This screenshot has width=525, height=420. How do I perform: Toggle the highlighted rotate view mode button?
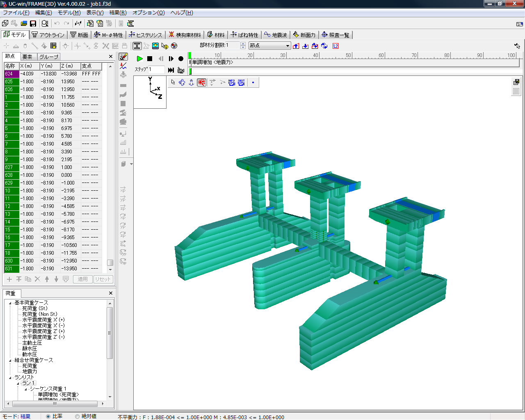point(201,82)
